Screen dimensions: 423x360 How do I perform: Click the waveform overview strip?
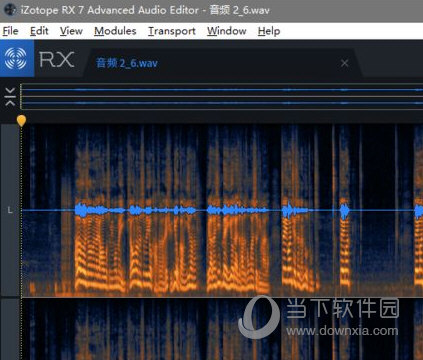(x=222, y=97)
